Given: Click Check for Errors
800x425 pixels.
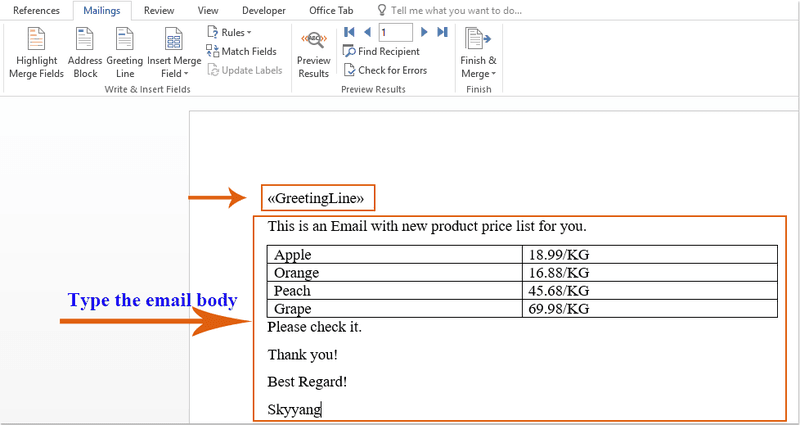Looking at the screenshot, I should coord(385,70).
